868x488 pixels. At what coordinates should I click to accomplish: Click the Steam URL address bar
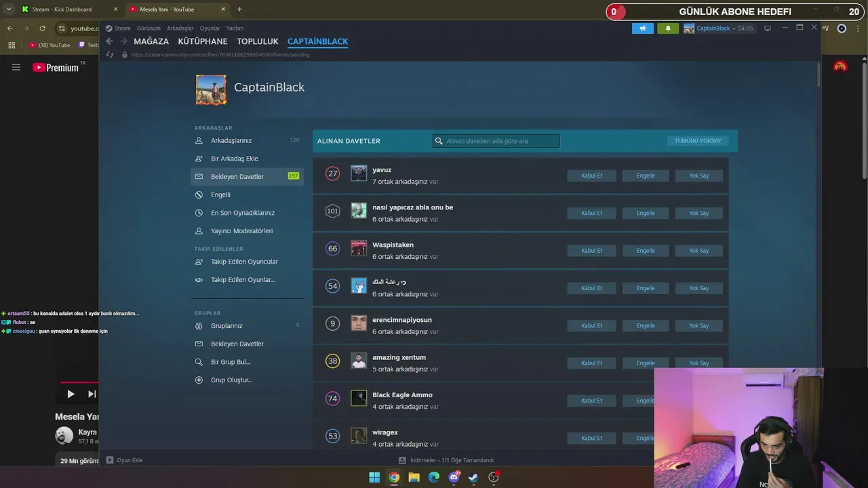pyautogui.click(x=220, y=55)
